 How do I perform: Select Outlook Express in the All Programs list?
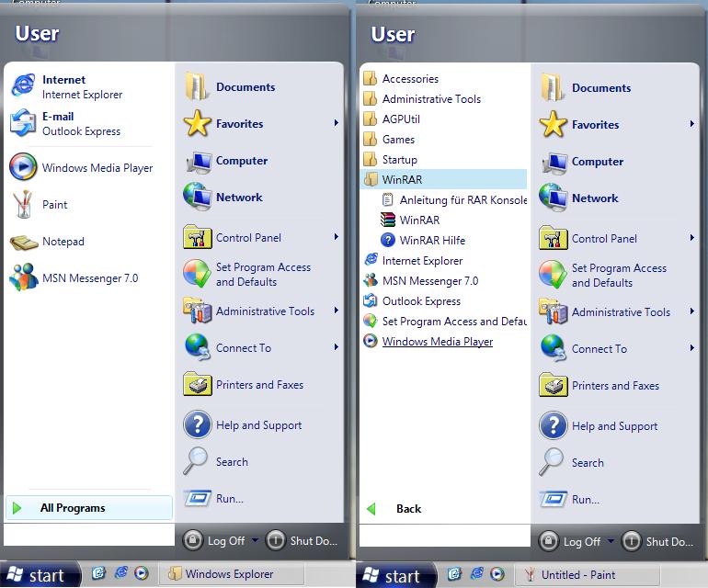(421, 301)
